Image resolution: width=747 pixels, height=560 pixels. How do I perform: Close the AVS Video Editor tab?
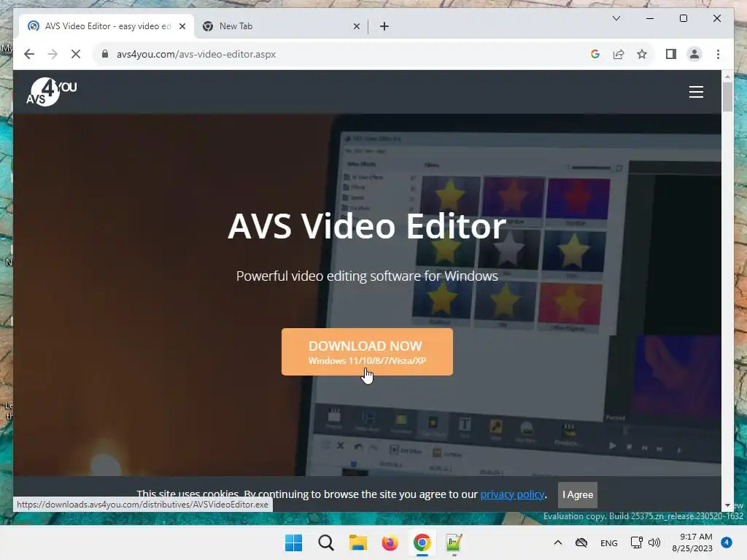point(182,26)
